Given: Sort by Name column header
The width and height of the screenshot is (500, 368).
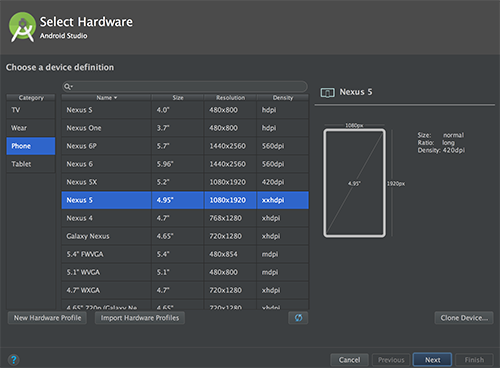Looking at the screenshot, I should (x=106, y=98).
